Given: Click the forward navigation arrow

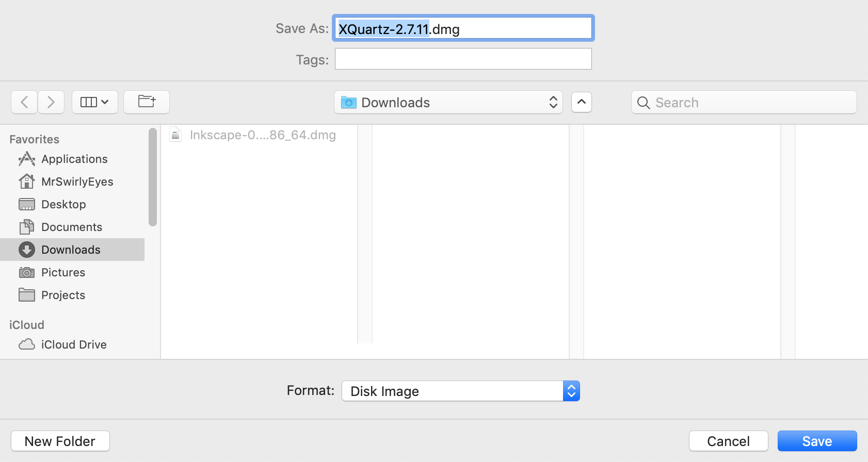Looking at the screenshot, I should (51, 102).
